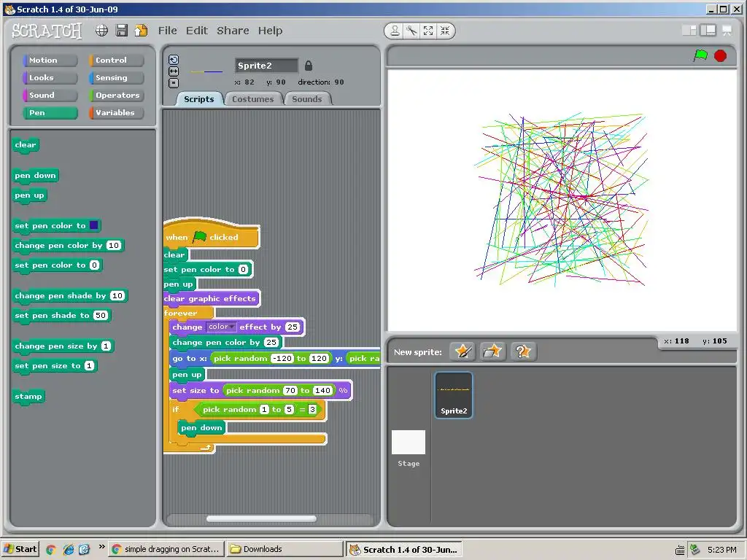Click value 1 in 'set pen size to' block

89,366
